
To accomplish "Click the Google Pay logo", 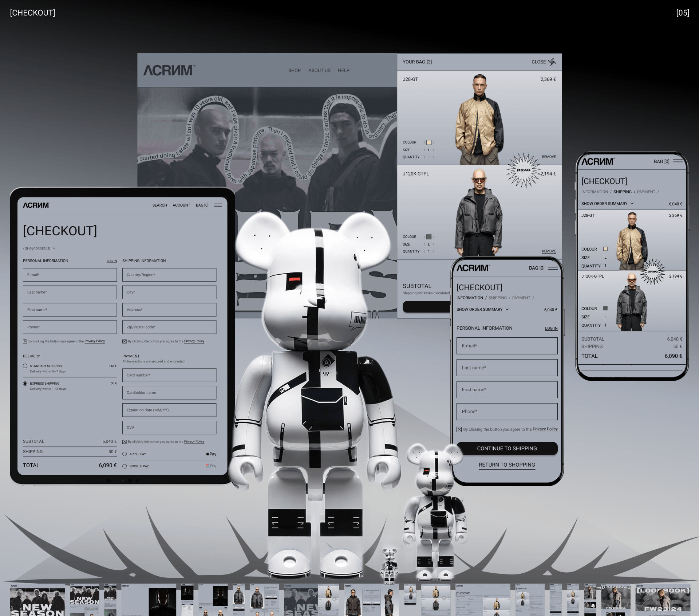I will 211,466.
